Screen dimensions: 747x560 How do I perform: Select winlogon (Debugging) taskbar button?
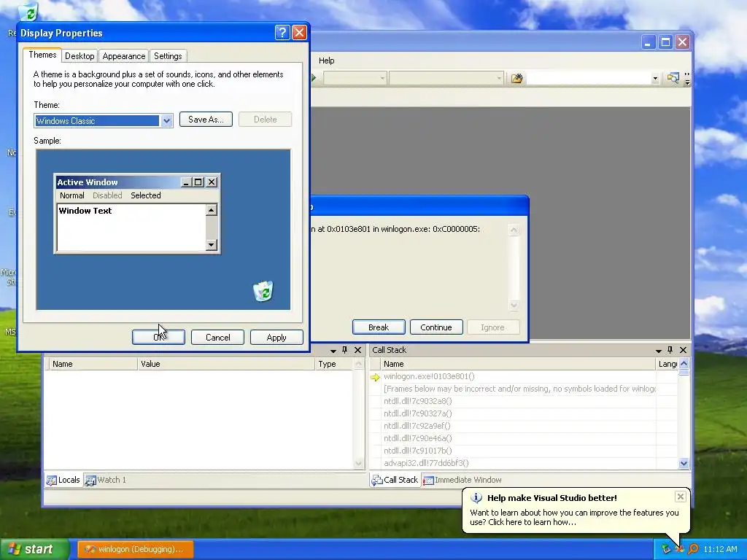point(135,549)
